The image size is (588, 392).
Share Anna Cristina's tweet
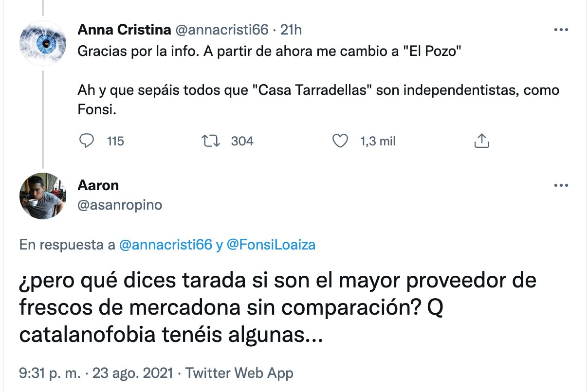(x=481, y=141)
